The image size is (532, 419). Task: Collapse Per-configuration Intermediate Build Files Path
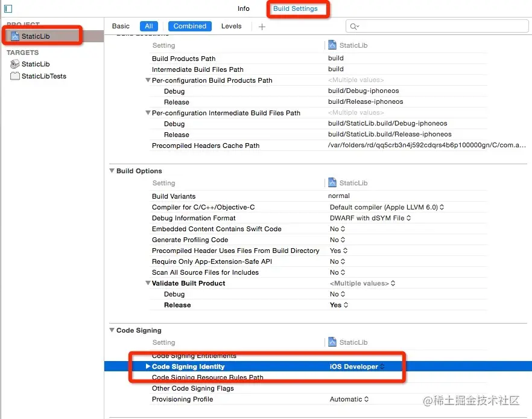click(x=148, y=113)
